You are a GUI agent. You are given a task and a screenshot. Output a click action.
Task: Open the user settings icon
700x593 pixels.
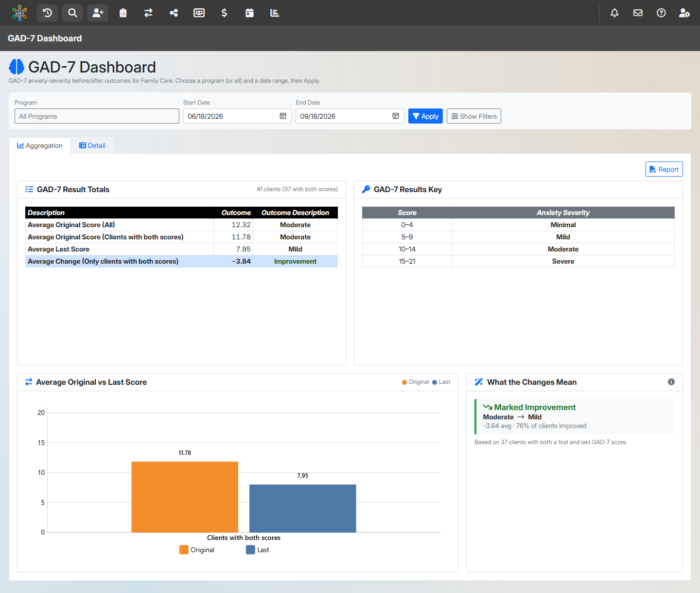(x=684, y=13)
